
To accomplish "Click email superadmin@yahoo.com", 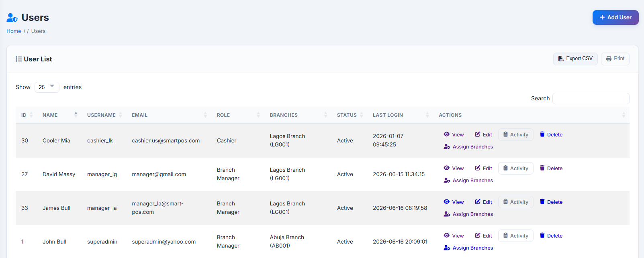I will click(x=164, y=242).
